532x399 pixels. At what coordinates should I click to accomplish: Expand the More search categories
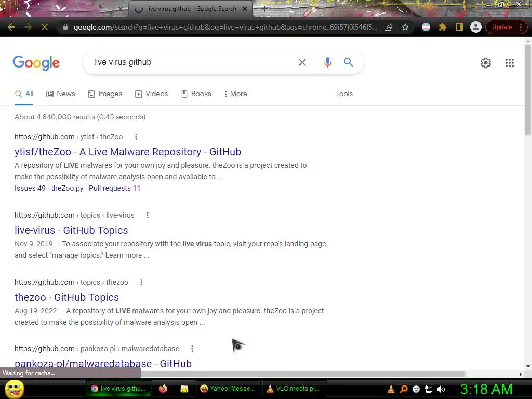click(235, 94)
